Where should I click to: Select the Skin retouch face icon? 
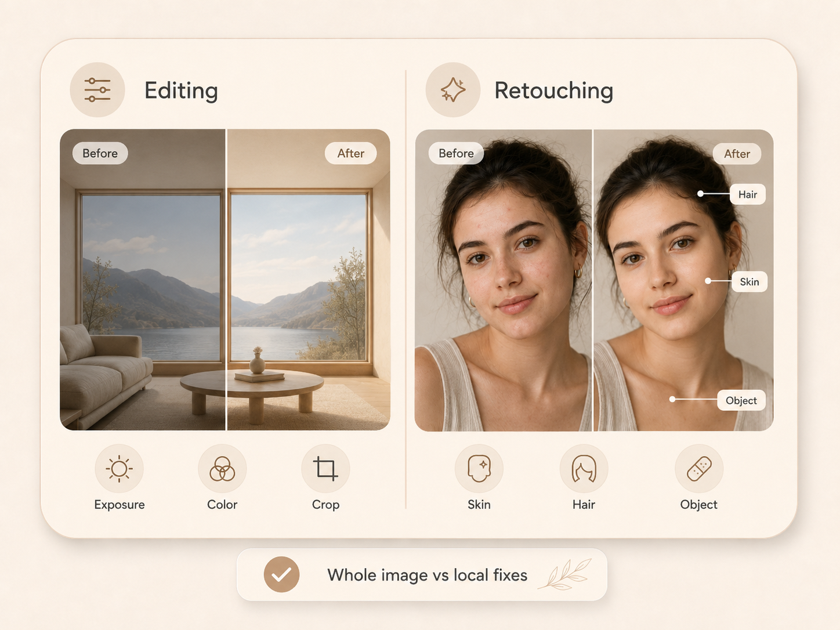tap(479, 469)
